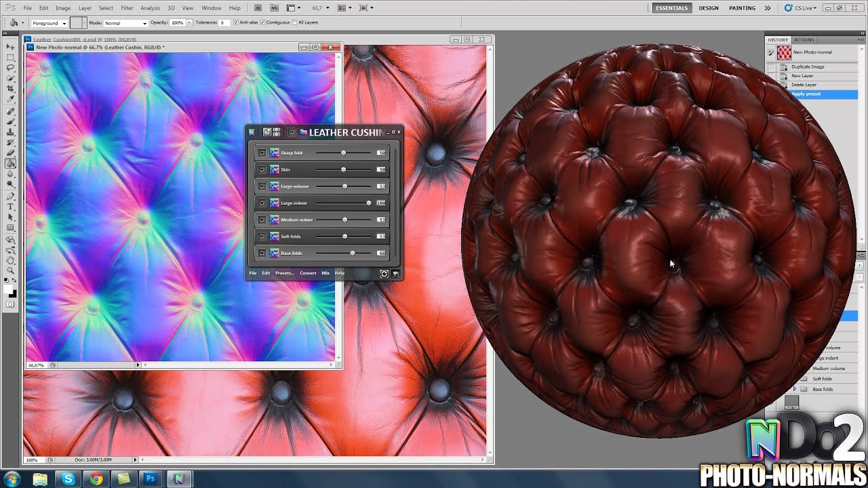Select the Blur tool

coord(11,174)
